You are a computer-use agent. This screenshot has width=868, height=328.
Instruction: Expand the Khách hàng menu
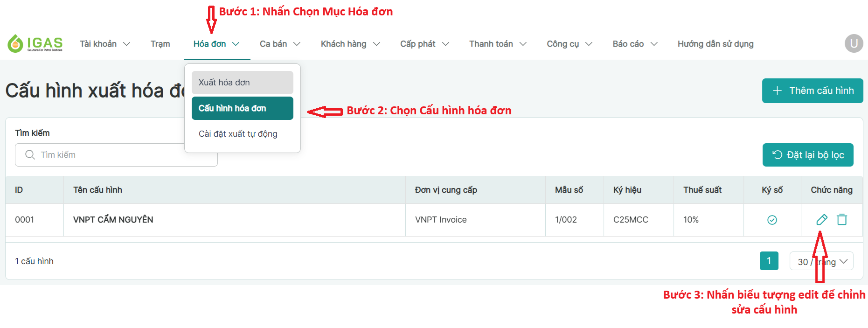click(x=350, y=44)
